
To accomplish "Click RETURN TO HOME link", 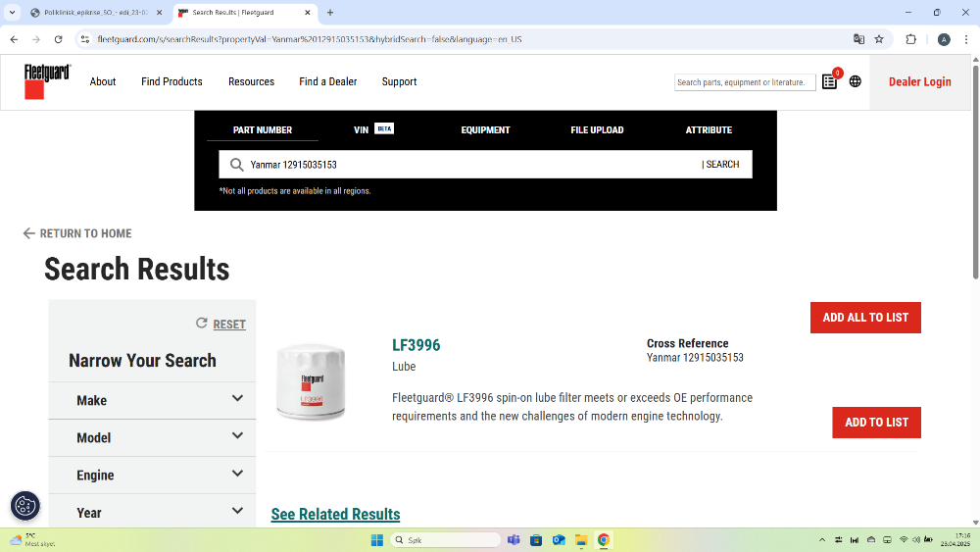I will pos(77,233).
